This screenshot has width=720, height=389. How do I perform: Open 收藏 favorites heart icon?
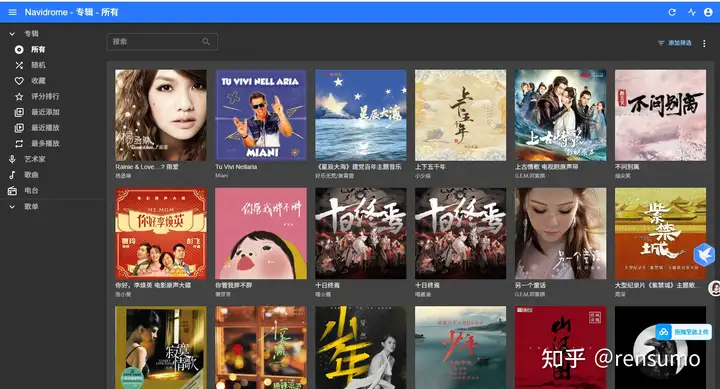pyautogui.click(x=19, y=81)
